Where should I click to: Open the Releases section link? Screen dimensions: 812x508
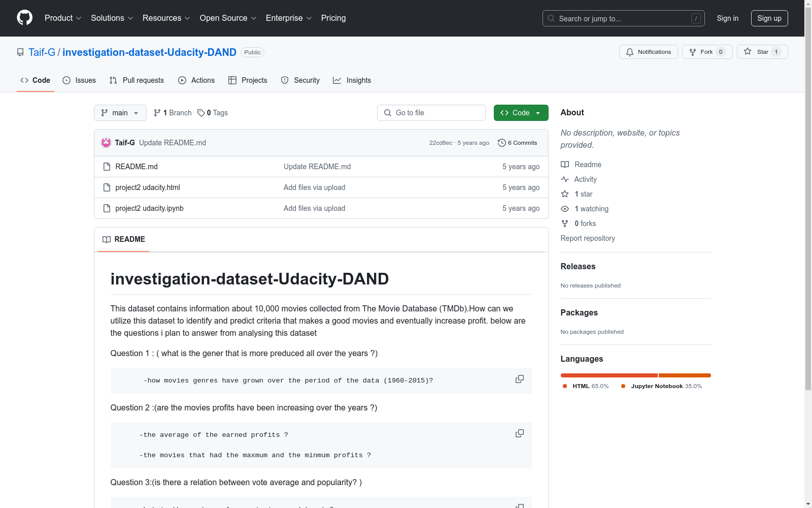pyautogui.click(x=578, y=266)
